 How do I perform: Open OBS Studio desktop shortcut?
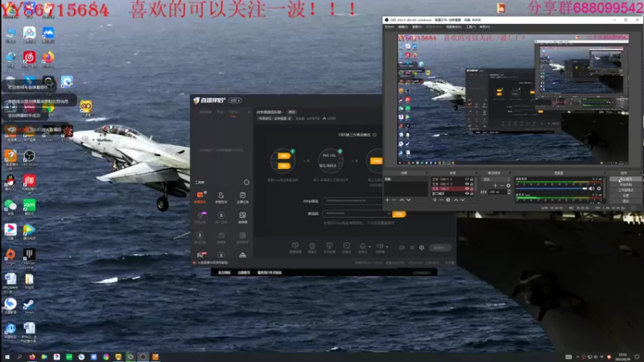(29, 158)
